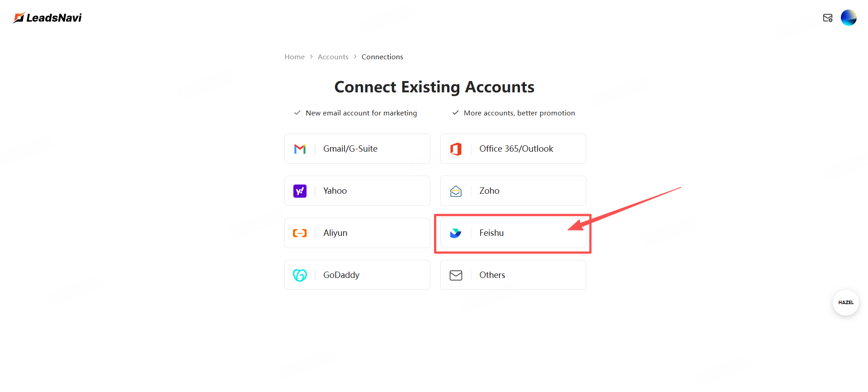Click the Others envelope icon
The height and width of the screenshot is (392, 868).
(456, 275)
